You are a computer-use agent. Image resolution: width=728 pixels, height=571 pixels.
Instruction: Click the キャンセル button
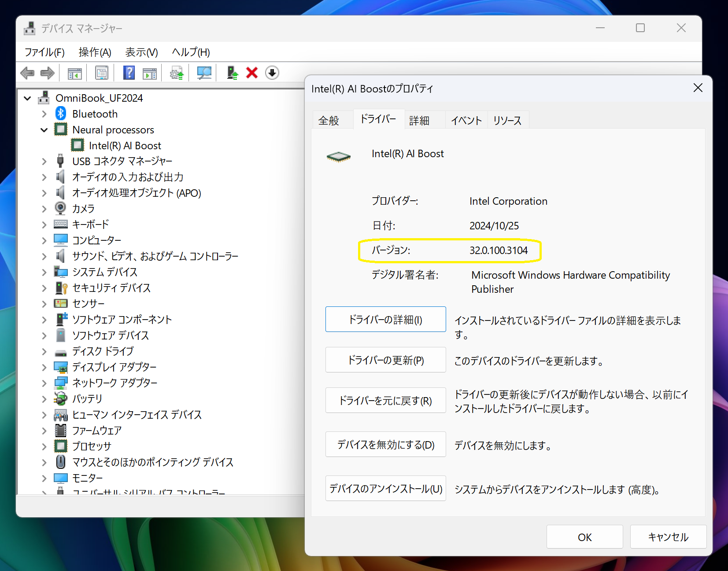(668, 537)
